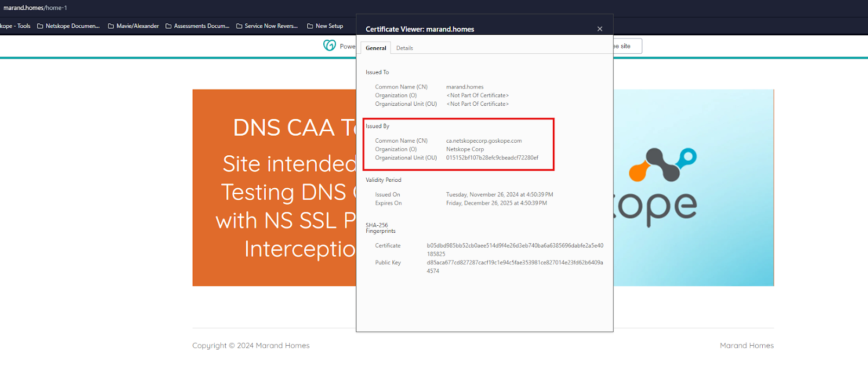This screenshot has height=375, width=868.
Task: Switch to the Details tab
Action: tap(405, 48)
